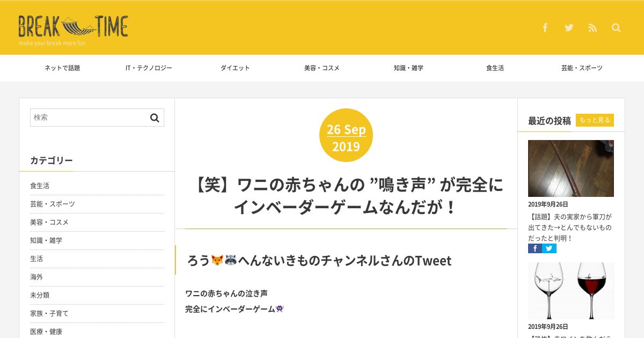Screen dimensions: 644x338
Task: Open the 海外 category link
Action: (36, 277)
